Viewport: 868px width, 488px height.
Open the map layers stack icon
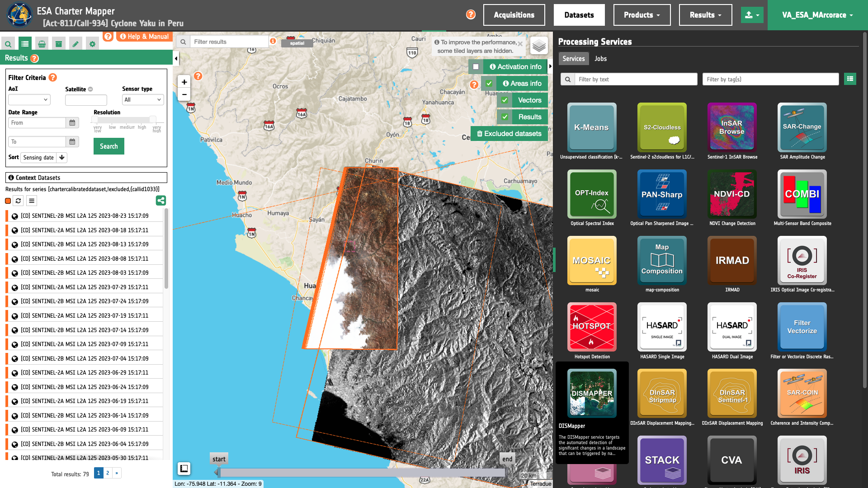[x=539, y=46]
